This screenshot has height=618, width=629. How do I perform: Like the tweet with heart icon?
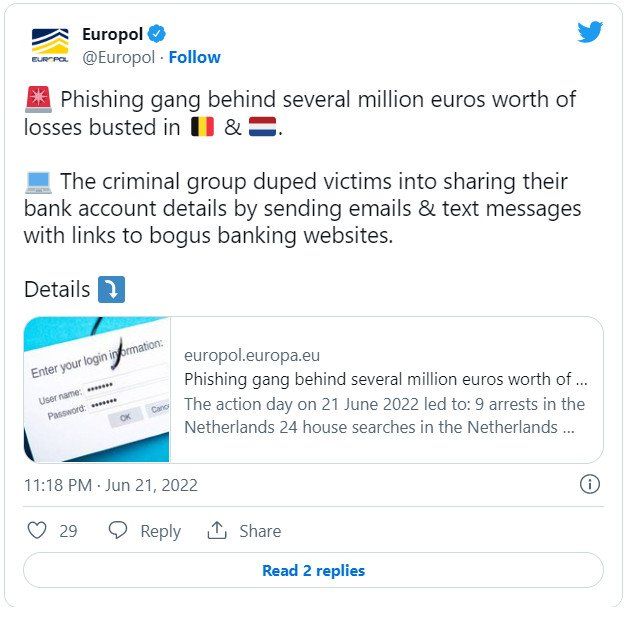[37, 530]
